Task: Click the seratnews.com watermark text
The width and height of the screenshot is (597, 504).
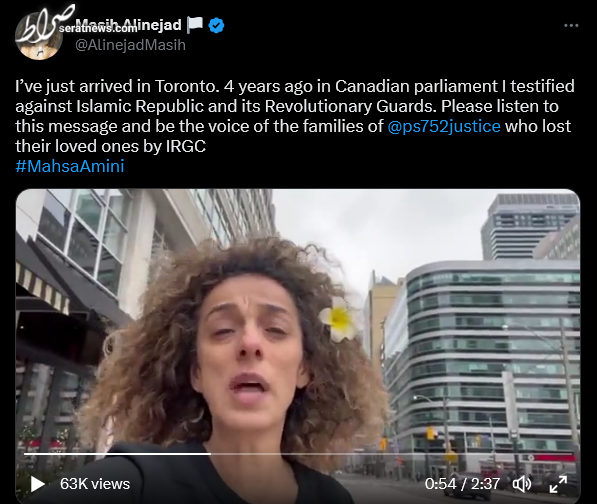Action: coord(98,29)
